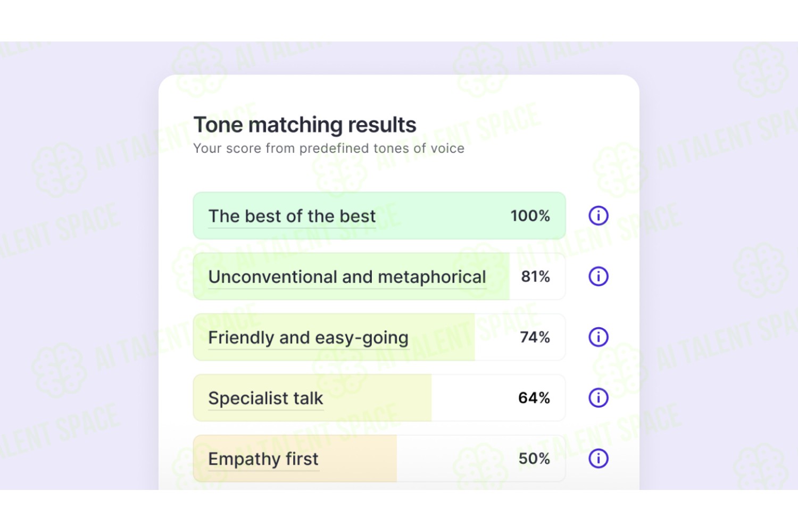Click info icon beside Unconventional and metaphorical

[x=598, y=276]
